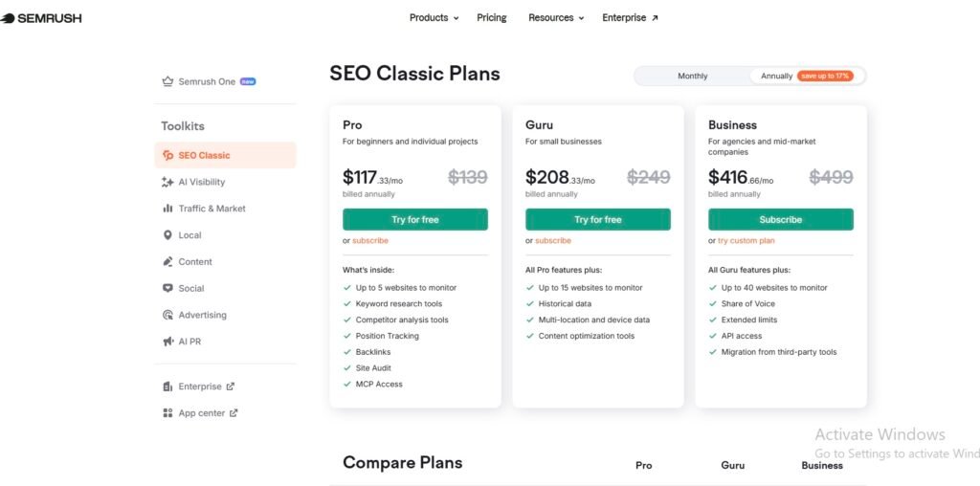Open Pricing in top navigation
This screenshot has height=486, width=980.
coord(492,18)
